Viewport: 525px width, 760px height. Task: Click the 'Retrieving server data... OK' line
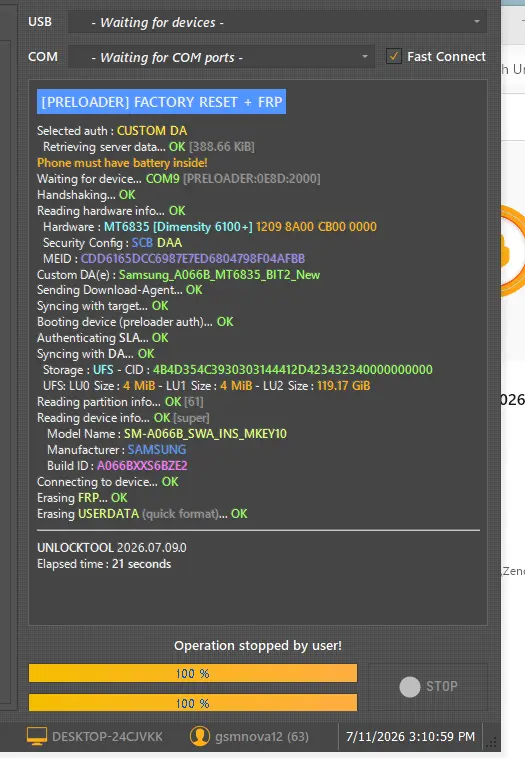tap(149, 147)
